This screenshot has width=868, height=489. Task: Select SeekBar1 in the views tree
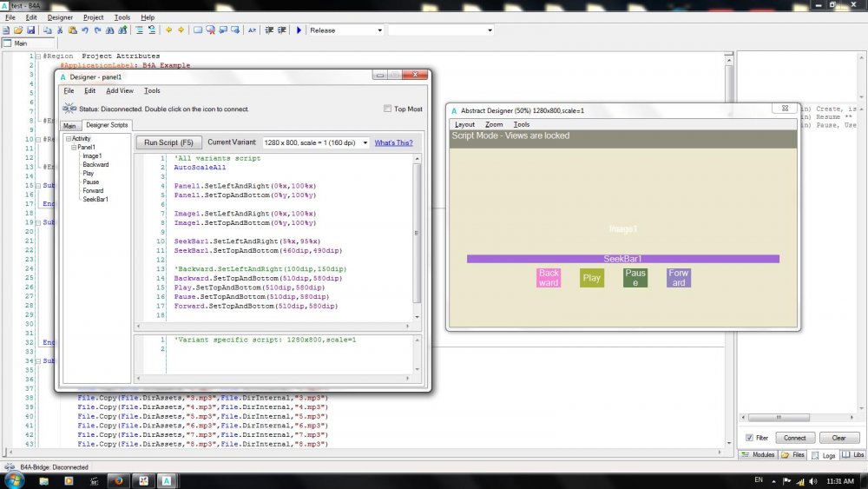coord(95,200)
